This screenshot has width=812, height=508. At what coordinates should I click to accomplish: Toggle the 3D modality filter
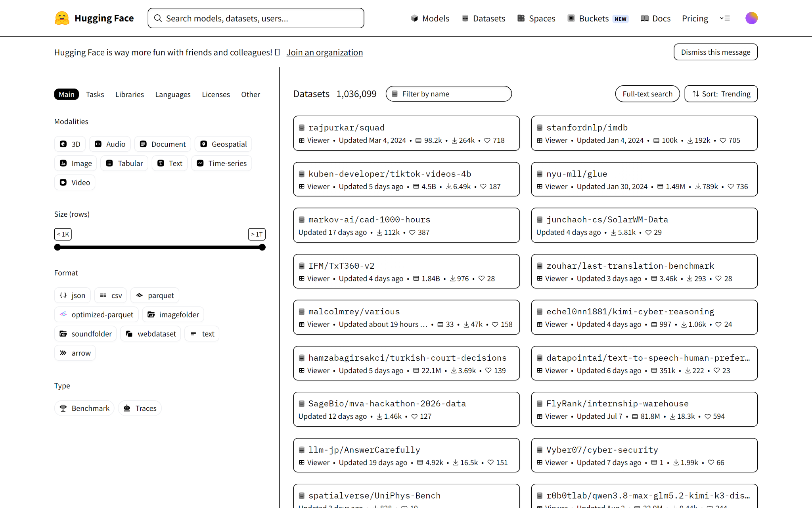coord(70,144)
